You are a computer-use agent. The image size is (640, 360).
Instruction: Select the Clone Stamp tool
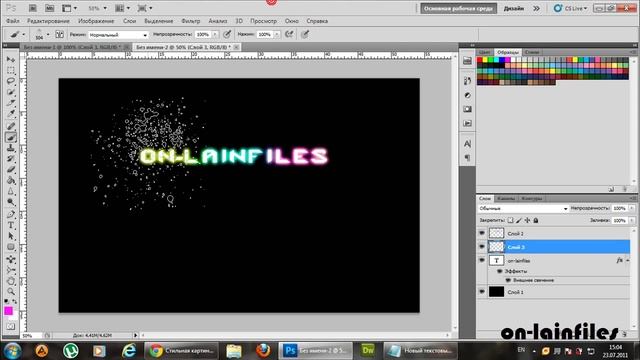(x=11, y=148)
